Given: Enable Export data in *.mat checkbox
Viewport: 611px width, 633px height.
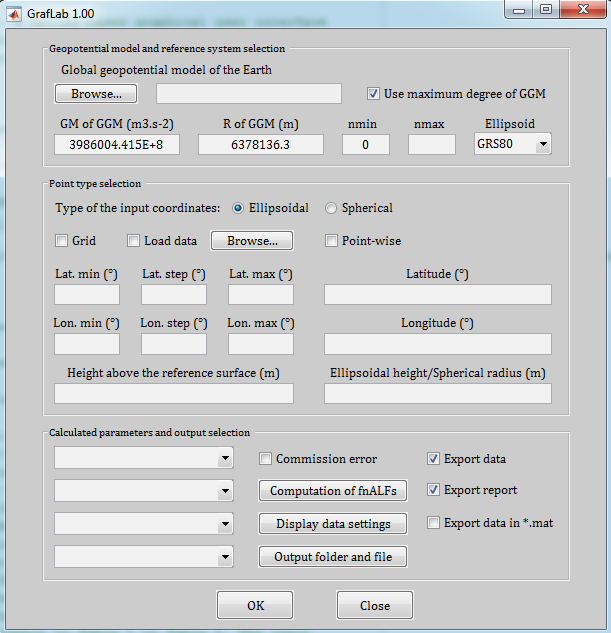Looking at the screenshot, I should tap(433, 523).
